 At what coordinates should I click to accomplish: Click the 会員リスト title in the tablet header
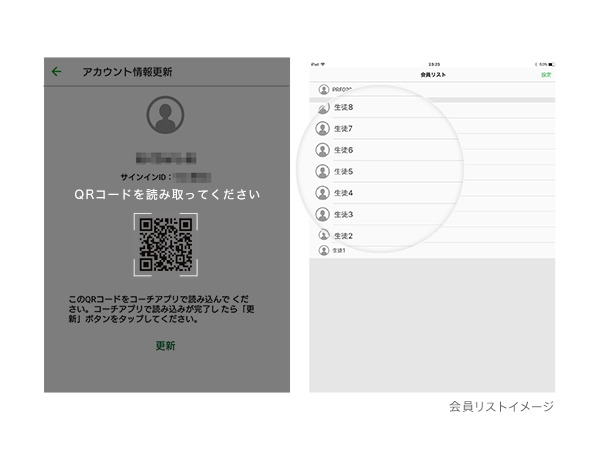(x=432, y=75)
